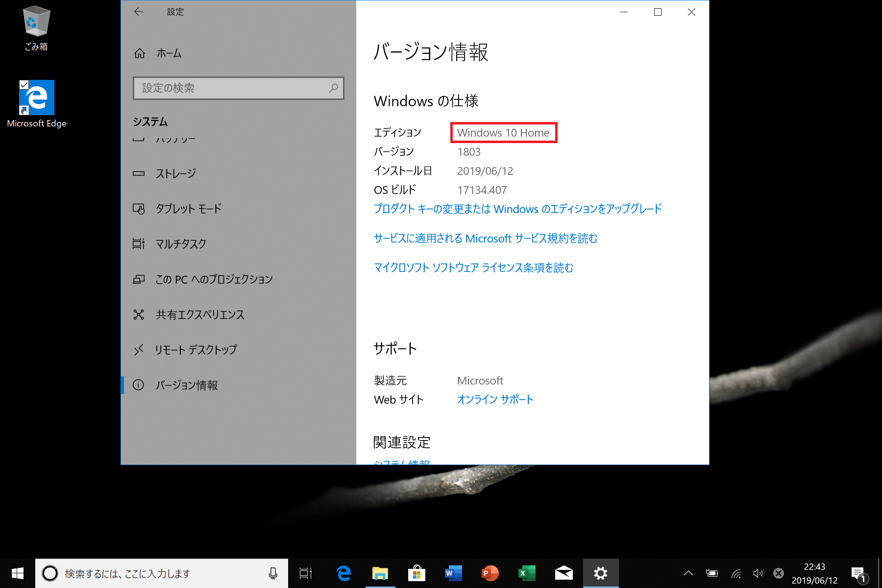Open ストレージ settings
Image resolution: width=882 pixels, height=588 pixels.
pos(175,173)
